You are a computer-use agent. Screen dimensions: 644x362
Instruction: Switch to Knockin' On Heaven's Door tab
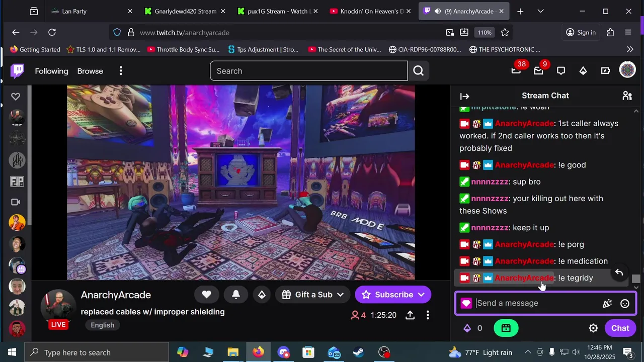(371, 11)
